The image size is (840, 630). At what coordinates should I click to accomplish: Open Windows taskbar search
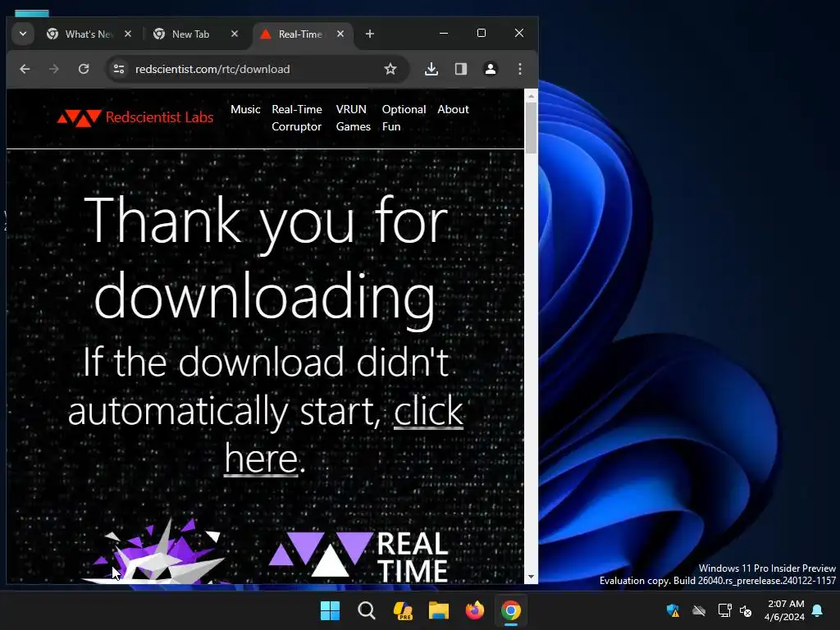point(367,610)
